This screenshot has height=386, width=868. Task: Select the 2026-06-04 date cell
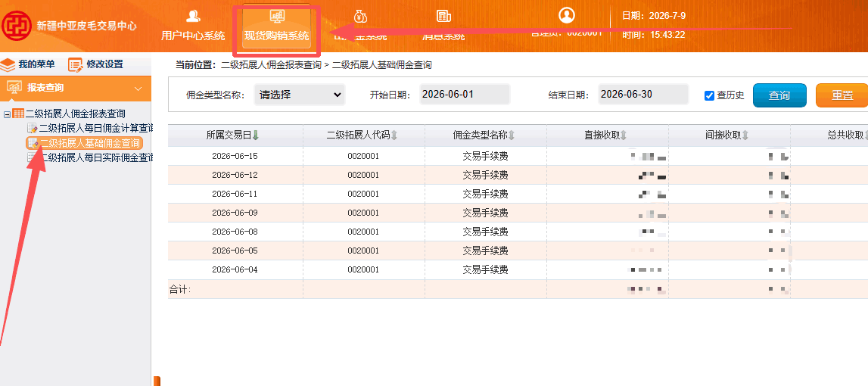(235, 269)
